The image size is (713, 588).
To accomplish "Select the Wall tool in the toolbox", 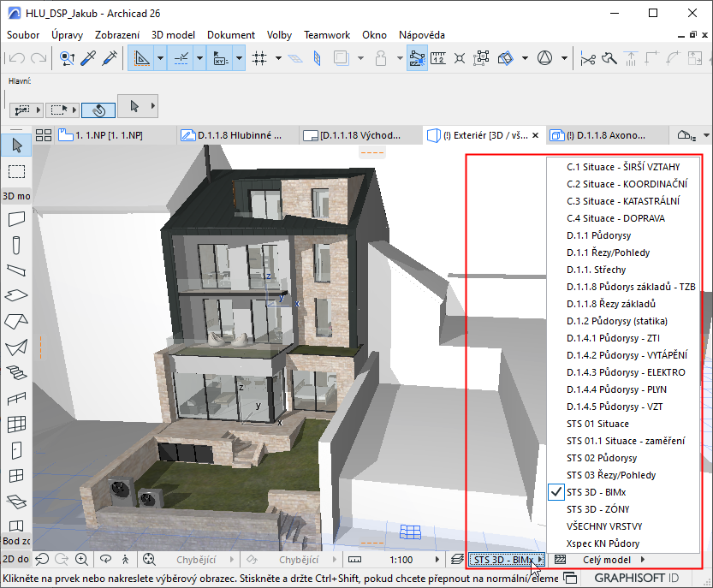I will pos(16,219).
